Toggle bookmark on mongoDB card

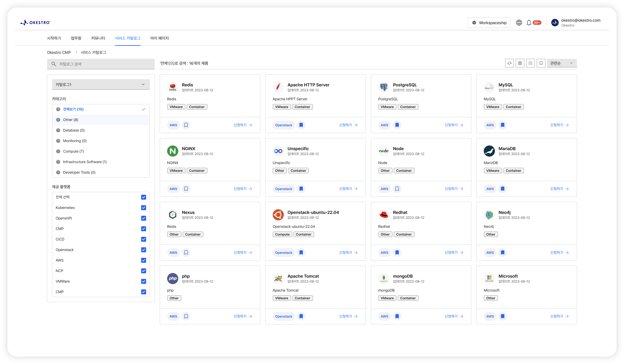click(x=397, y=316)
